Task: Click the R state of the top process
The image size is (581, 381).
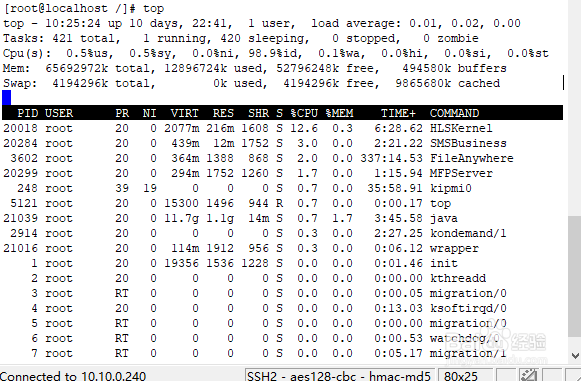Action: click(x=279, y=203)
